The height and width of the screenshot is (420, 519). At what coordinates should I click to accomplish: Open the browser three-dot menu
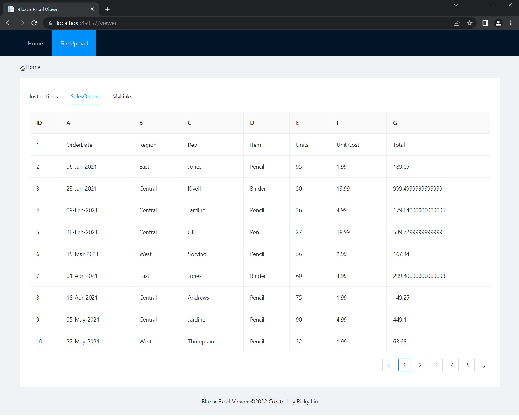(x=511, y=23)
